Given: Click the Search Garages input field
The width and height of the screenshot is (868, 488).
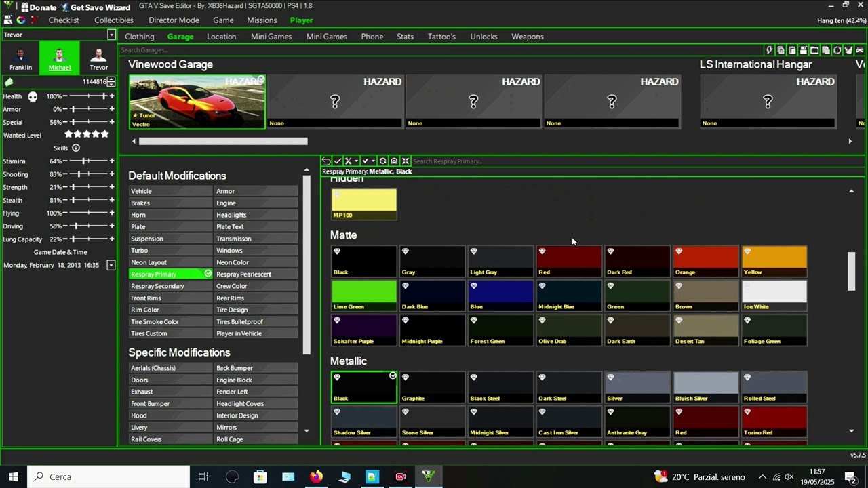Looking at the screenshot, I should pyautogui.click(x=441, y=50).
